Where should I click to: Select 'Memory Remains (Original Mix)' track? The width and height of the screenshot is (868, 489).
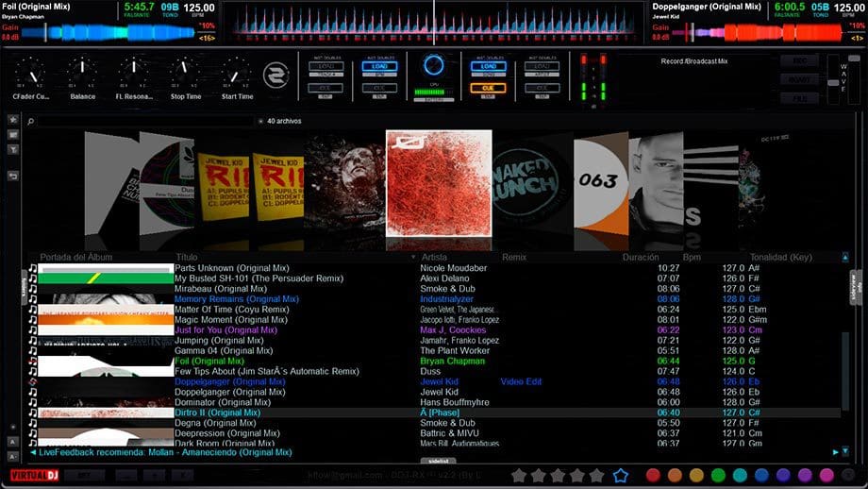(x=435, y=299)
